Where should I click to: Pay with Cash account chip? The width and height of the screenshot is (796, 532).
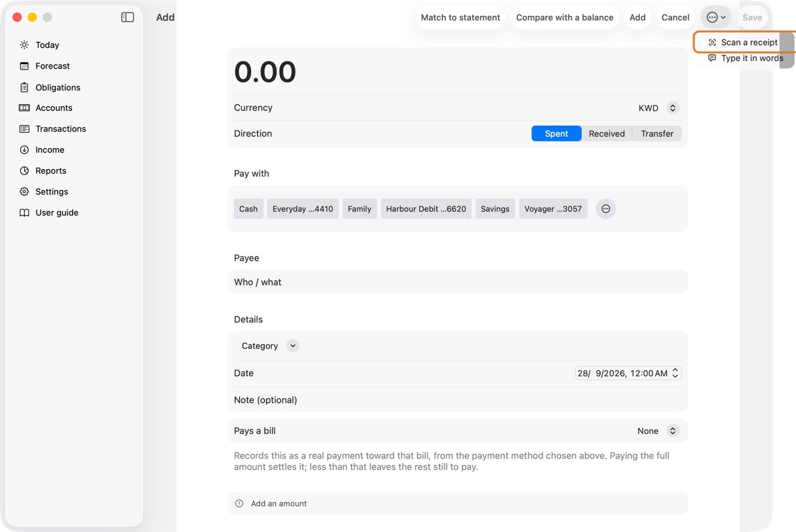[x=248, y=209]
